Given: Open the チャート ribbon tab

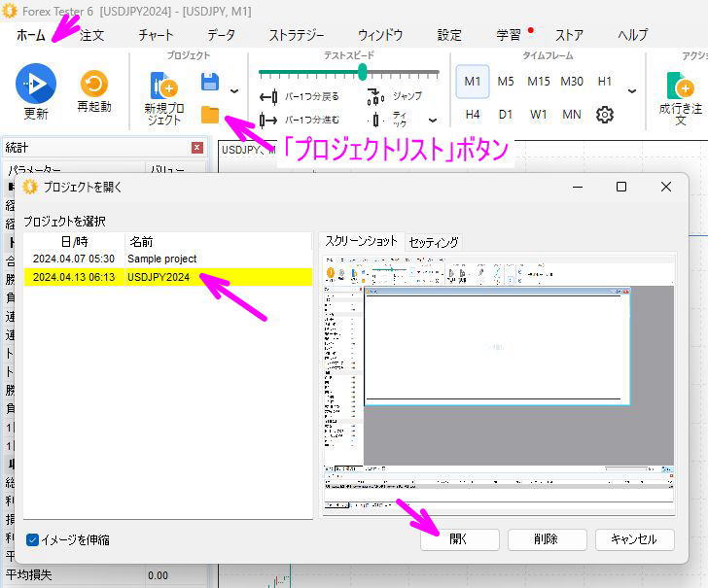Looking at the screenshot, I should [156, 35].
